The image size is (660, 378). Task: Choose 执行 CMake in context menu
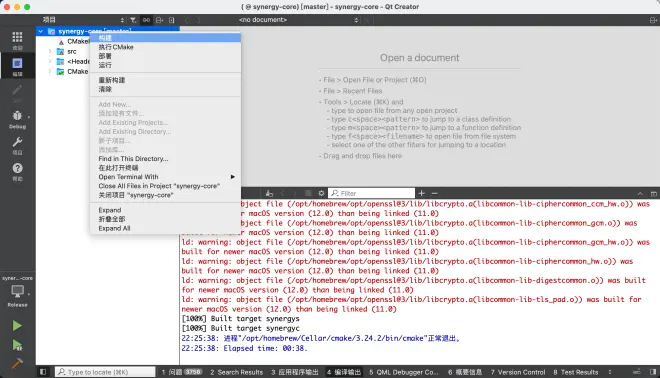165,47
